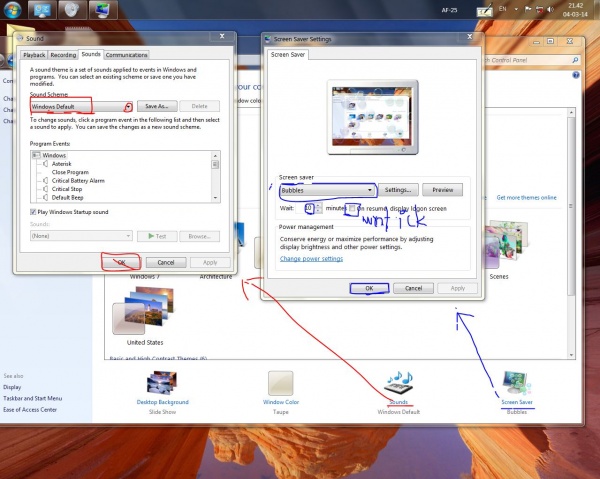
Task: Click the themes list scrollbar up arrow
Action: tap(571, 112)
